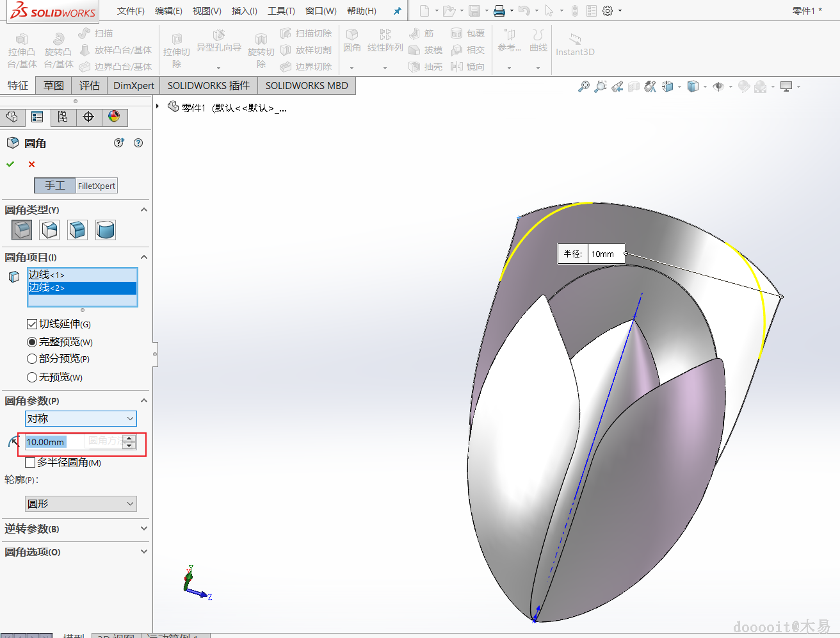Screen dimensions: 840x638
Task: Click the FilletXpert button
Action: pos(97,186)
